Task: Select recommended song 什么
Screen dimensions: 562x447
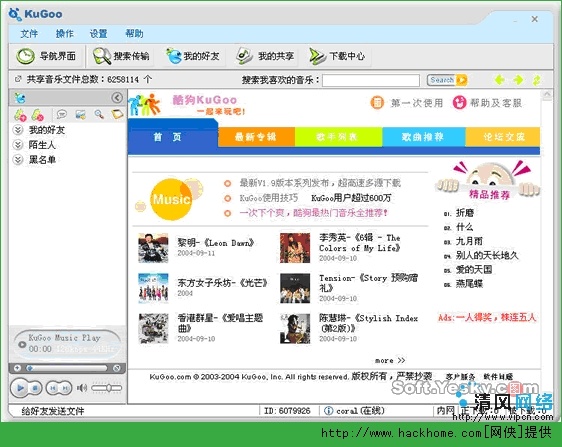Action: [x=465, y=227]
